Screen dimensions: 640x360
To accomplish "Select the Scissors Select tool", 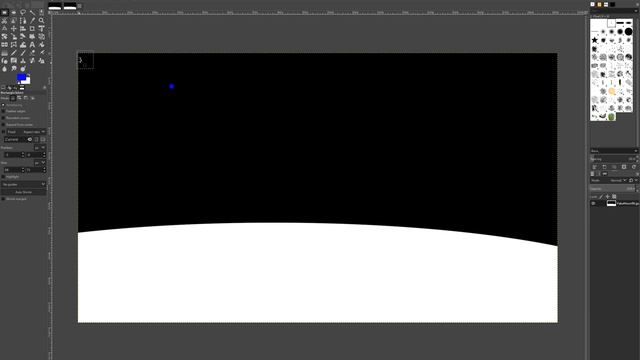I will pos(4,20).
